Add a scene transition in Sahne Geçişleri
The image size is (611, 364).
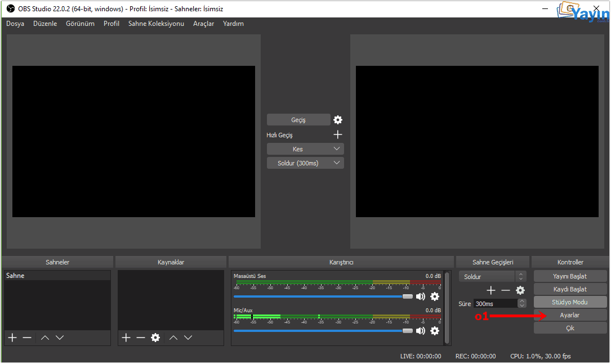click(x=491, y=290)
